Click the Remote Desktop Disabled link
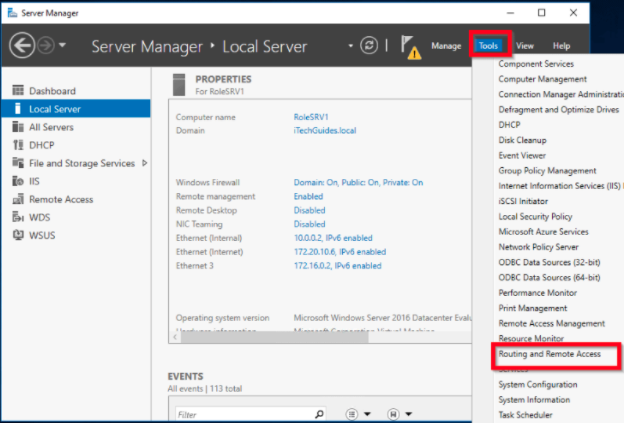The height and width of the screenshot is (424, 624). coord(309,211)
